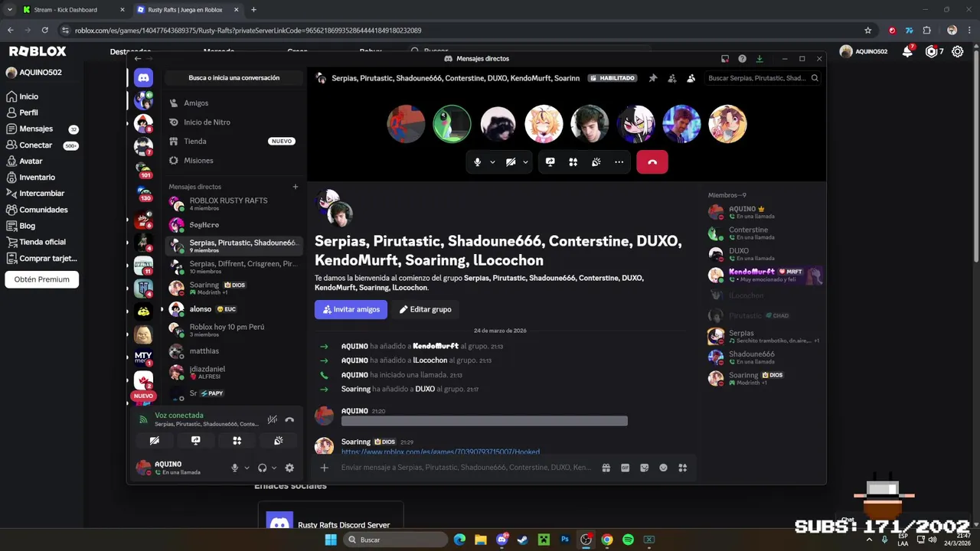The image size is (980, 551).
Task: Turn on camera in the call controls
Action: coord(511,162)
